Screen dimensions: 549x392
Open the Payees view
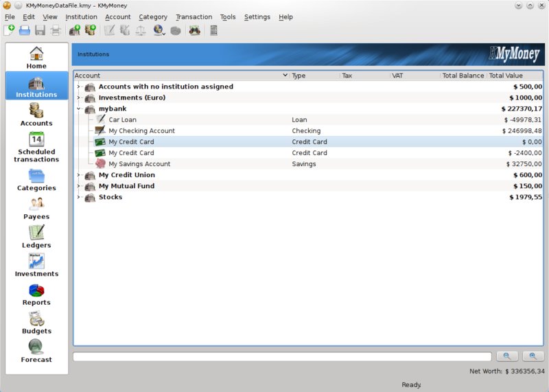[36, 209]
